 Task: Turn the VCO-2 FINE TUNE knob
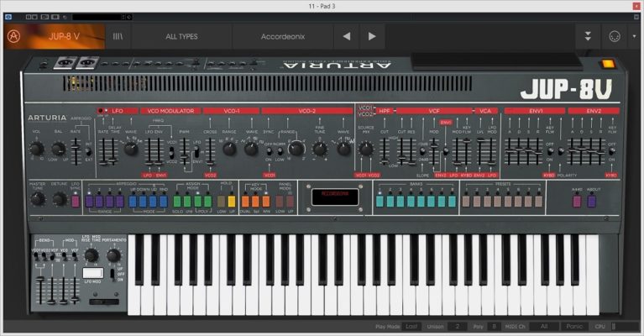click(320, 149)
